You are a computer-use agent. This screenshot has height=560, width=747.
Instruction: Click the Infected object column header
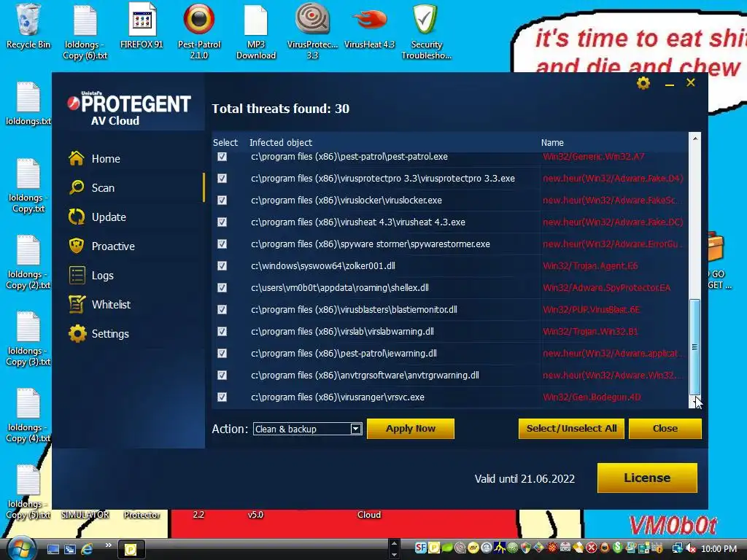(281, 142)
